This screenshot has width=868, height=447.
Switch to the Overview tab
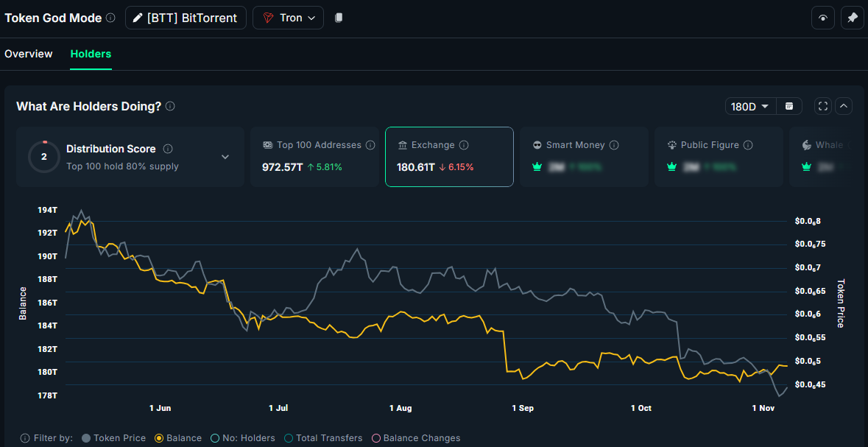(29, 54)
